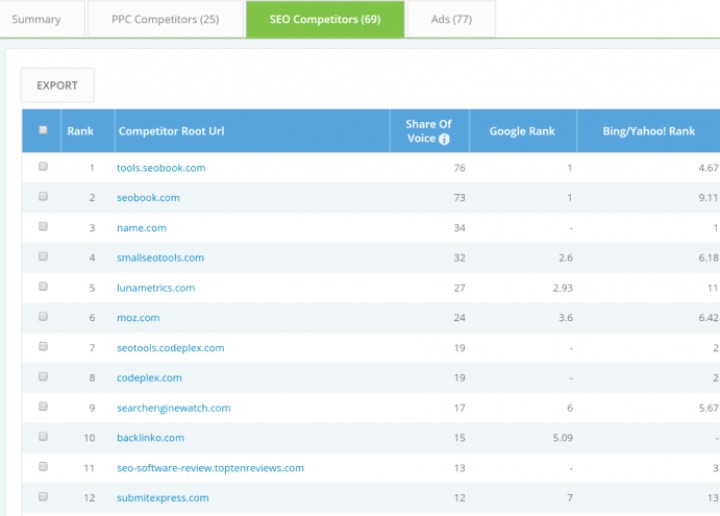Toggle the select-all checkbox in table header
The height and width of the screenshot is (516, 720).
tap(43, 130)
